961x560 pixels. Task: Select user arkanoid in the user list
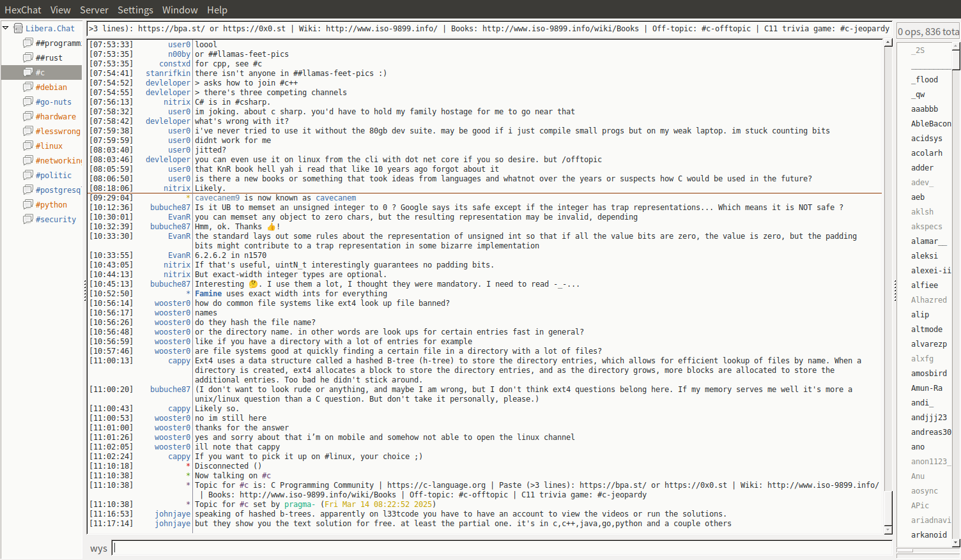929,535
